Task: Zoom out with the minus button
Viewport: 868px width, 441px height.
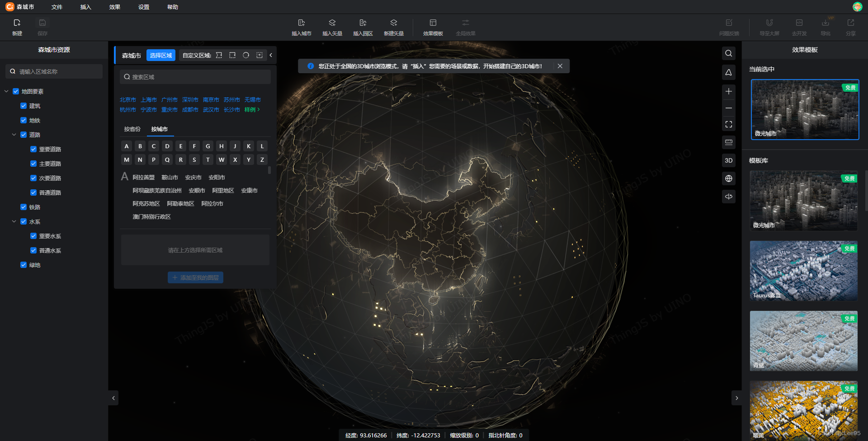Action: point(729,108)
